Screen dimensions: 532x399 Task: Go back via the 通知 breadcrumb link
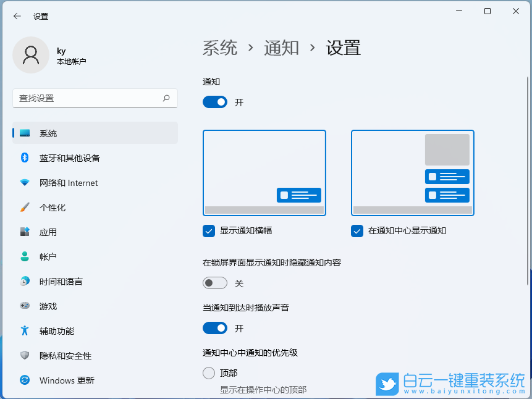281,48
